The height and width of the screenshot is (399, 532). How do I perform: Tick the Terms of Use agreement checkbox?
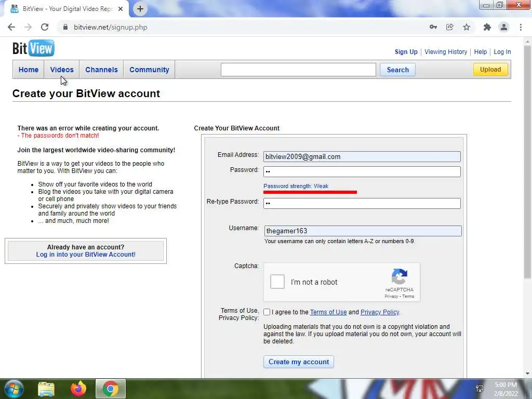point(267,312)
